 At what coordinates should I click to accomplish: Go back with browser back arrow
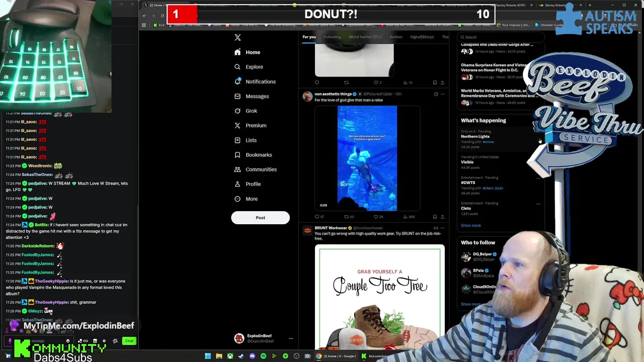pos(144,16)
